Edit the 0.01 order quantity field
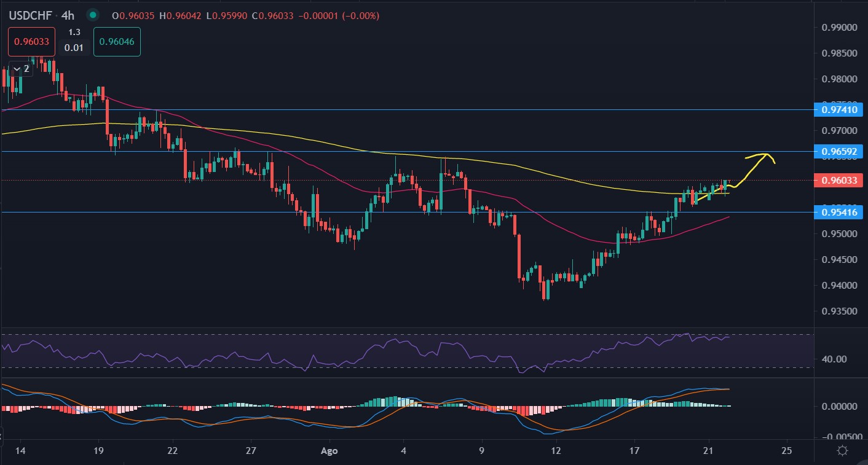The height and width of the screenshot is (465, 868). tap(74, 47)
